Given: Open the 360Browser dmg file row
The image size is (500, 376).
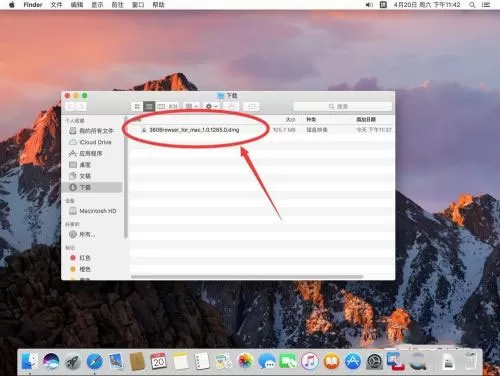Looking at the screenshot, I should [261, 130].
